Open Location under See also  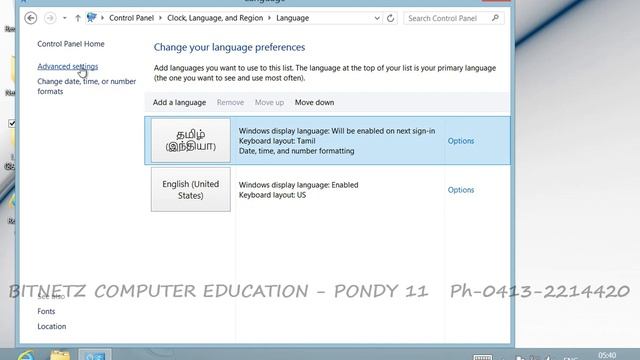51,326
